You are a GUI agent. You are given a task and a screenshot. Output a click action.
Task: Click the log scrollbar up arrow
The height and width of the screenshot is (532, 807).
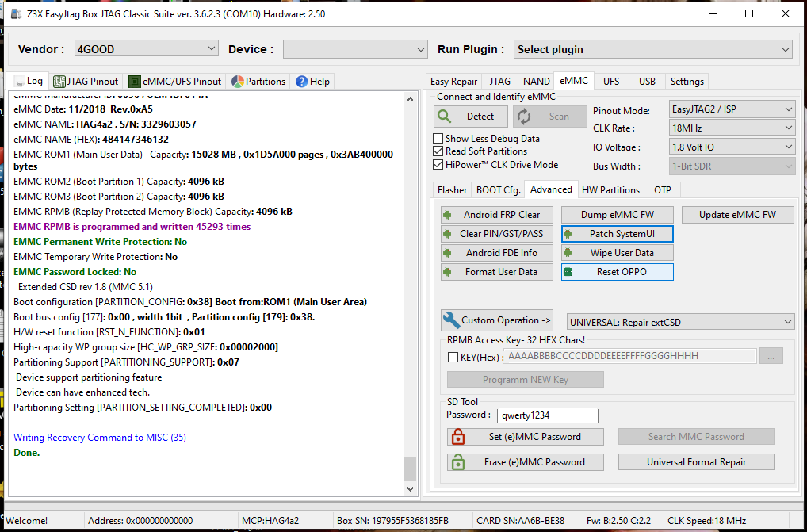410,99
